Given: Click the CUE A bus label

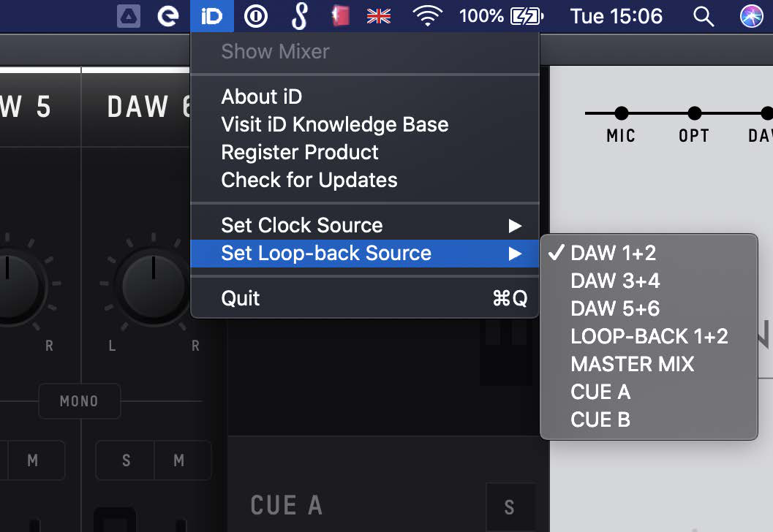Looking at the screenshot, I should tap(287, 506).
